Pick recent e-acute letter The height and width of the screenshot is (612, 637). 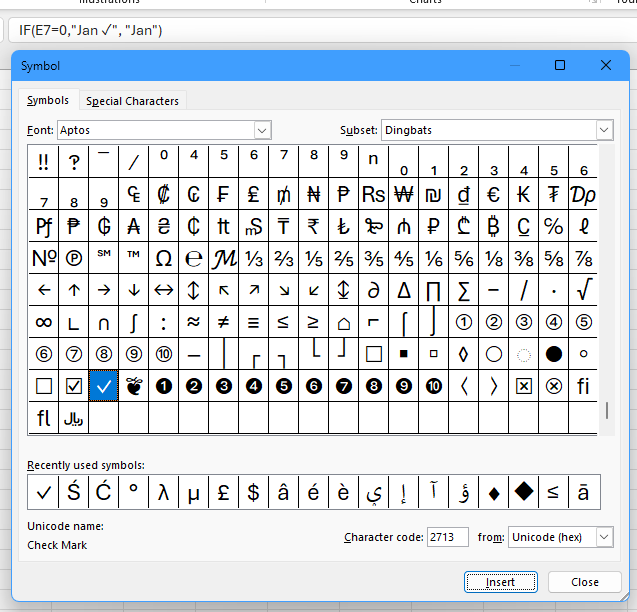314,492
